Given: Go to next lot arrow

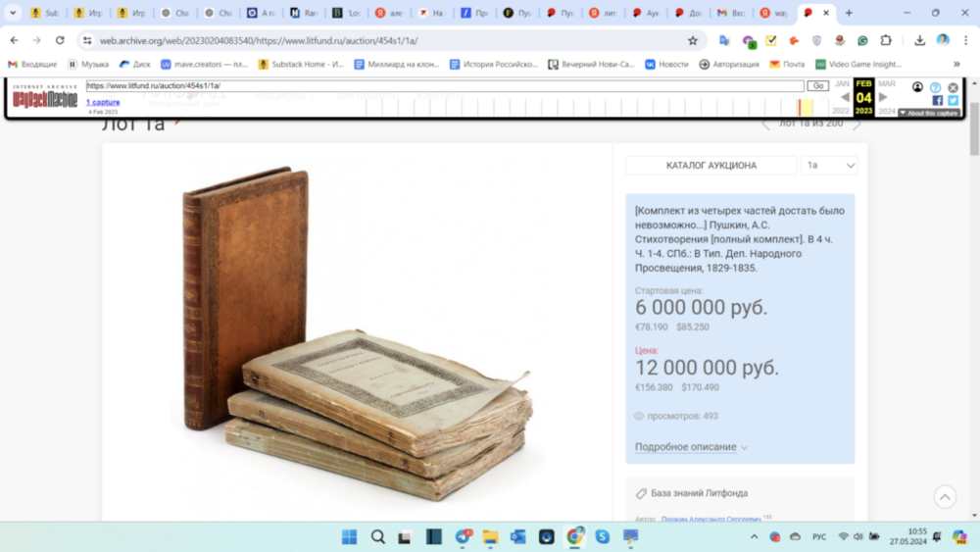Looking at the screenshot, I should click(857, 125).
